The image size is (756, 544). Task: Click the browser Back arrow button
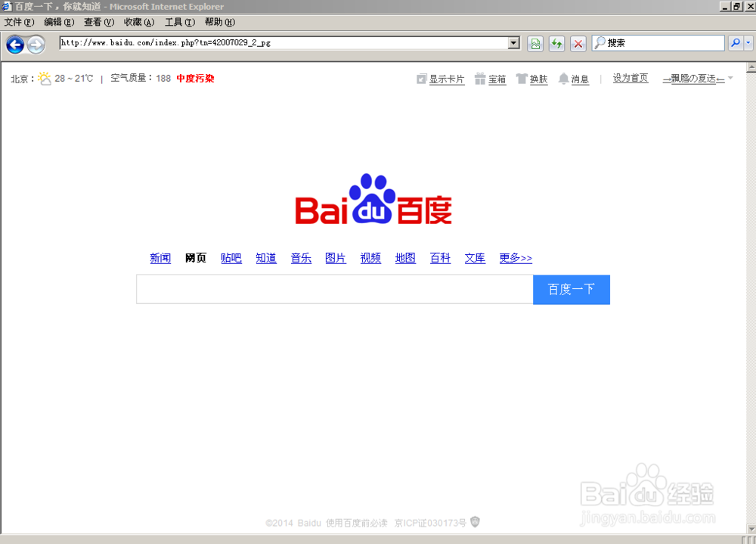15,45
